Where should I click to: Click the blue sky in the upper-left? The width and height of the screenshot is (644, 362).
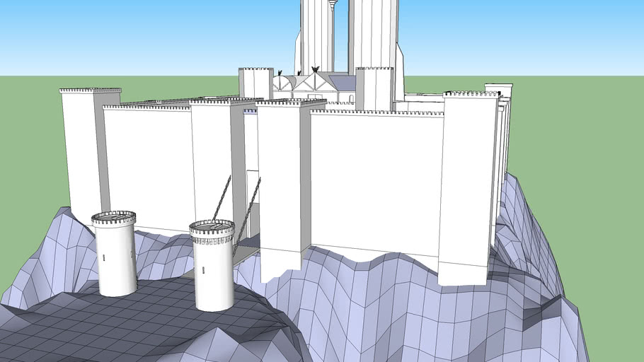pos(106,35)
